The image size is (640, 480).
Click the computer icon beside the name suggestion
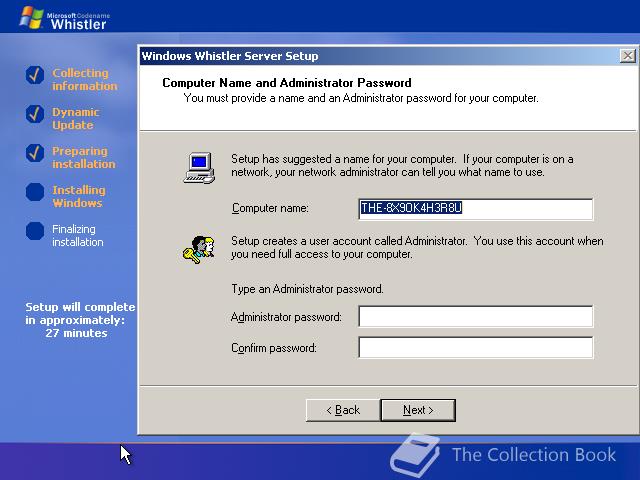[199, 167]
